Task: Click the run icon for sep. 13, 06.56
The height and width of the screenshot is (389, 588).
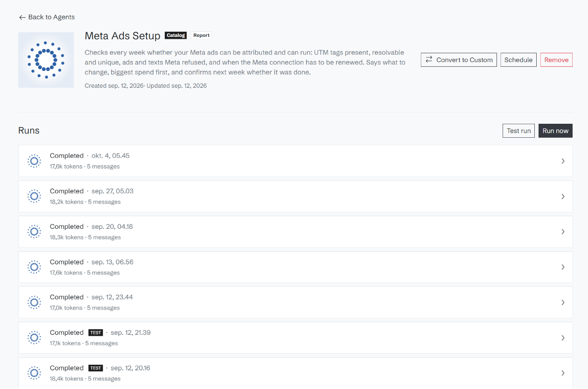Action: 34,267
